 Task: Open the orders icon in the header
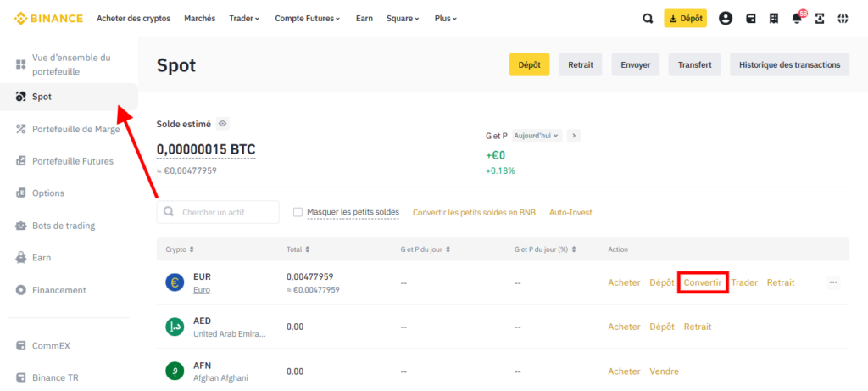pos(774,19)
